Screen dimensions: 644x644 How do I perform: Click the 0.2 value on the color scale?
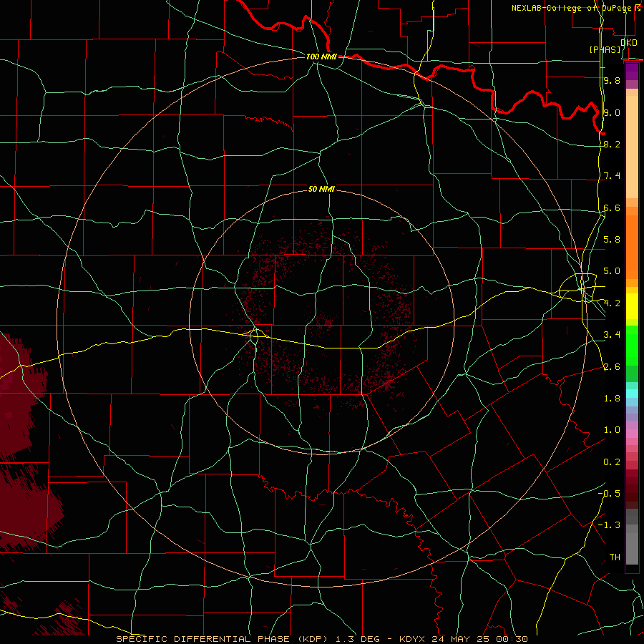[612, 462]
